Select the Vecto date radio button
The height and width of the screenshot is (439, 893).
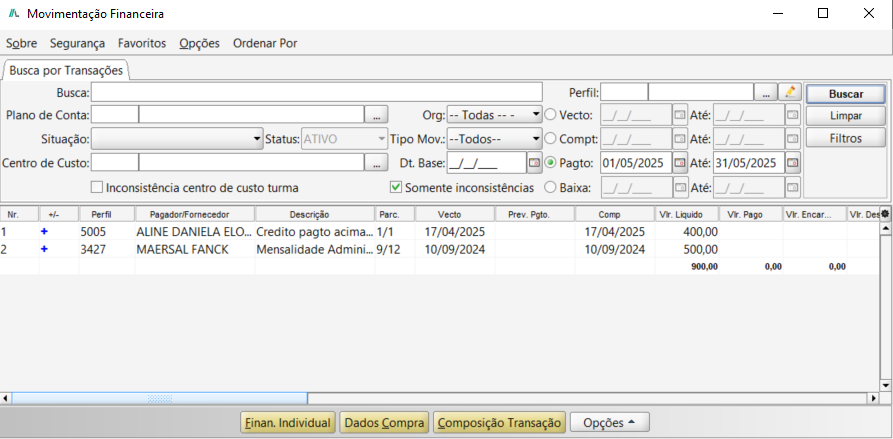550,115
